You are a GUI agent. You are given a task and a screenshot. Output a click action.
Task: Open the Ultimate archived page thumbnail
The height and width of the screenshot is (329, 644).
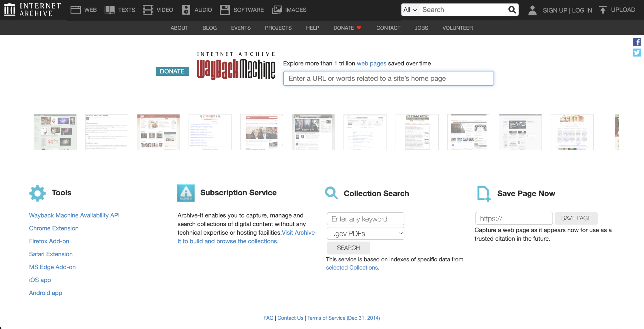[417, 132]
